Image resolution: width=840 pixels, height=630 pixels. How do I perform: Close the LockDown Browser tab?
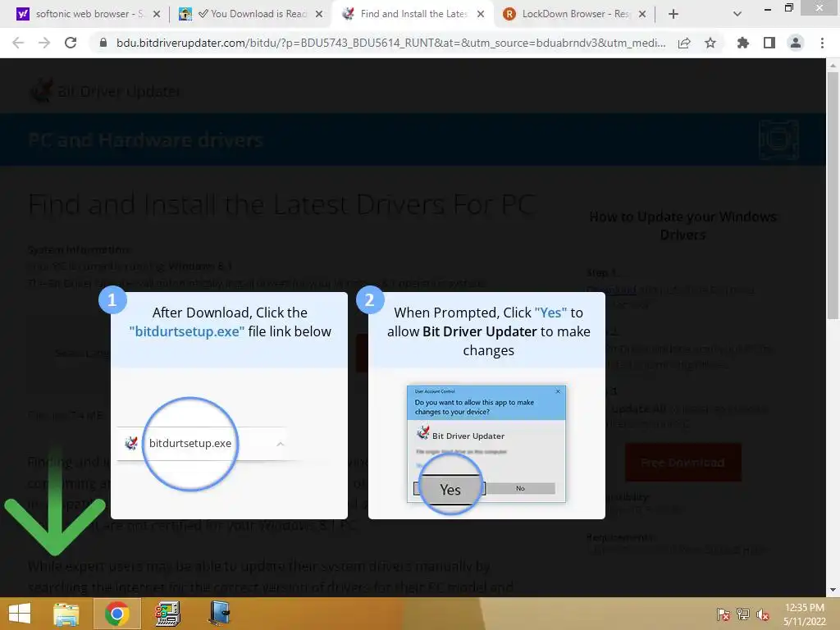[x=642, y=14]
